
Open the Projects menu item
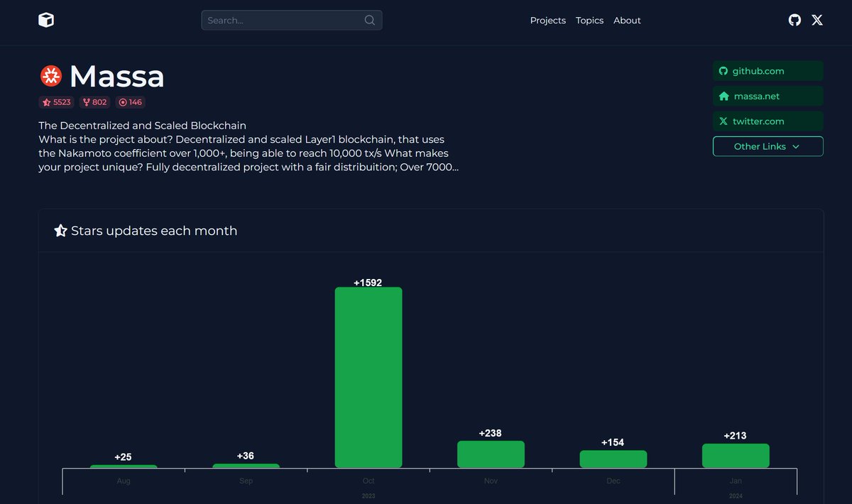pyautogui.click(x=547, y=21)
